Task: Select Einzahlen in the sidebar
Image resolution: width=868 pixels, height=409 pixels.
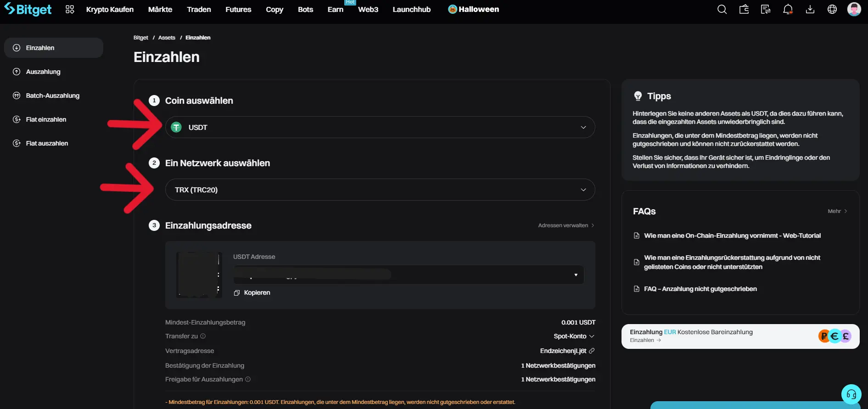Action: [x=54, y=48]
